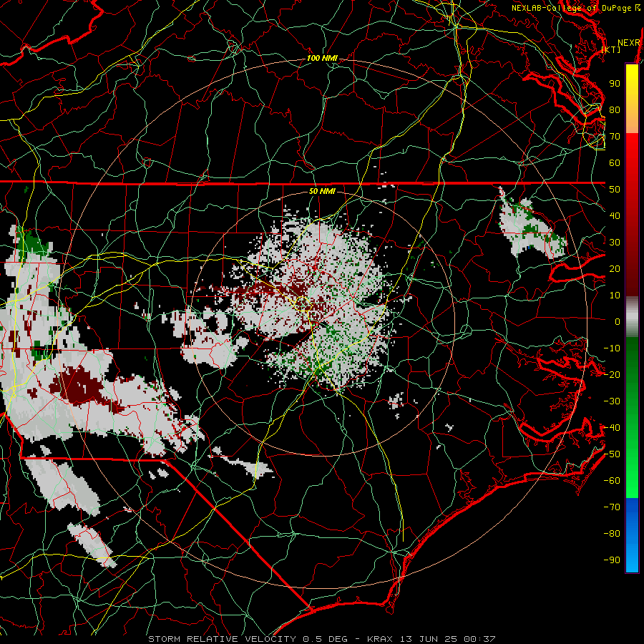Image resolution: width=644 pixels, height=644 pixels.
Task: Select the positive 10 knot scale label
Action: (615, 296)
